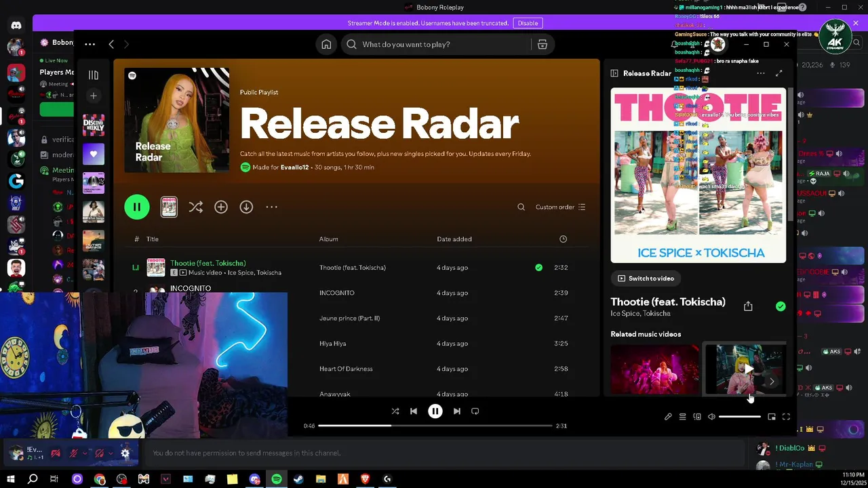
Task: Mute Spotify volume speaker icon
Action: coord(711,417)
